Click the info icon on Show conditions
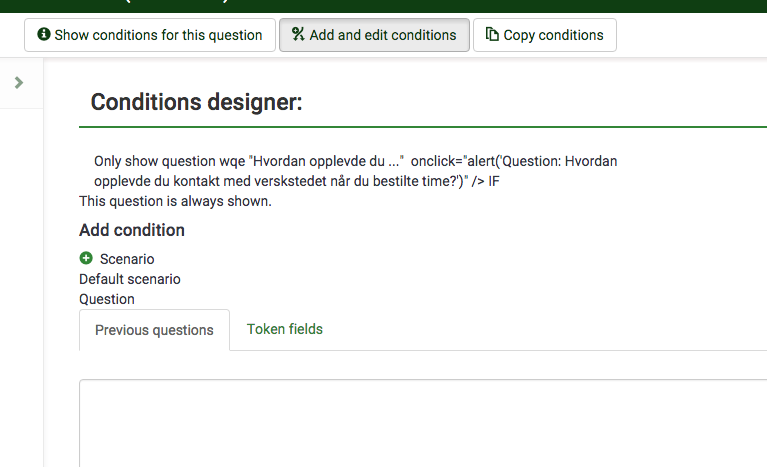The height and width of the screenshot is (467, 767). coord(44,35)
